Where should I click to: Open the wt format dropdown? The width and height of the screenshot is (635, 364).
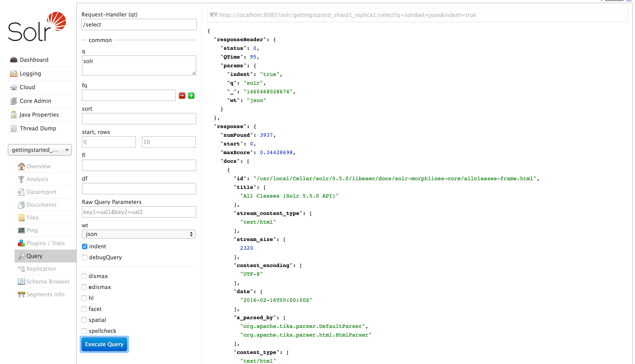point(139,234)
